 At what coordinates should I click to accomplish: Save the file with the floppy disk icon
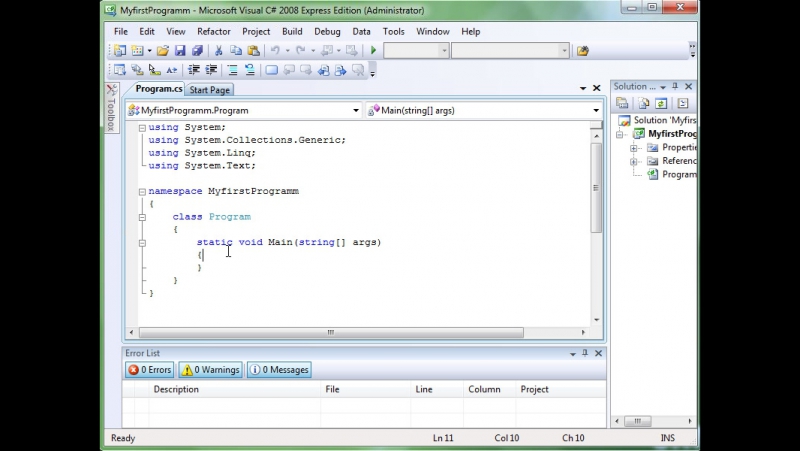[180, 51]
